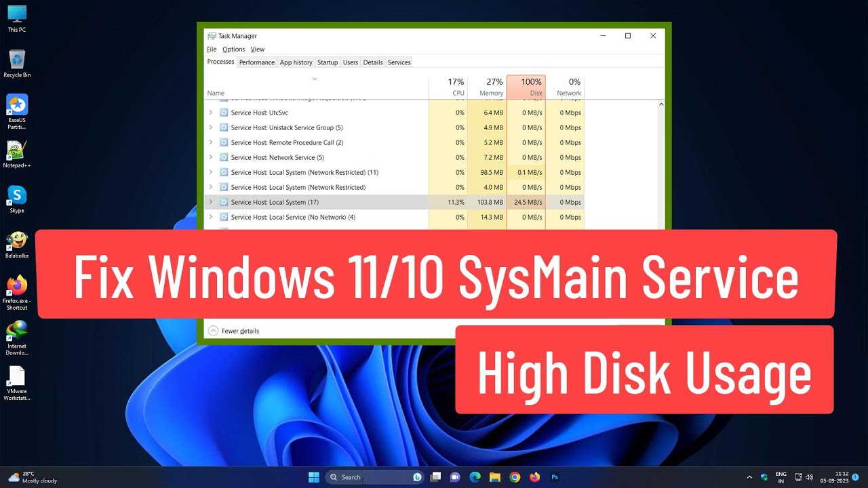
Task: Collapse Task Manager with Fewer details
Action: pyautogui.click(x=234, y=331)
